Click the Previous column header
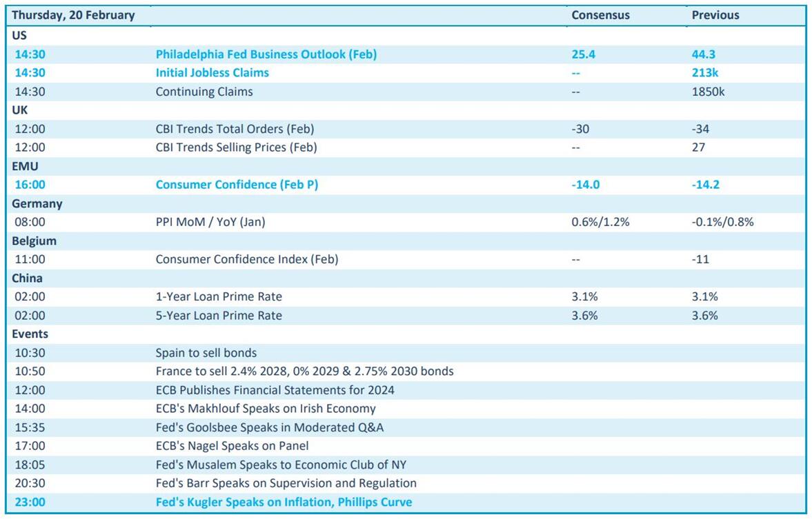The image size is (812, 519). pos(715,15)
